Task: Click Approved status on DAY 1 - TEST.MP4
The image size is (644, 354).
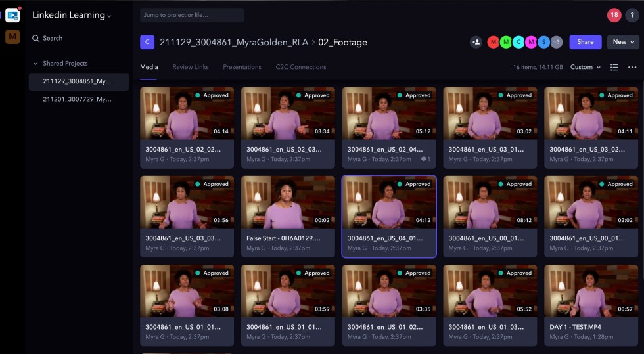Action: (x=616, y=273)
